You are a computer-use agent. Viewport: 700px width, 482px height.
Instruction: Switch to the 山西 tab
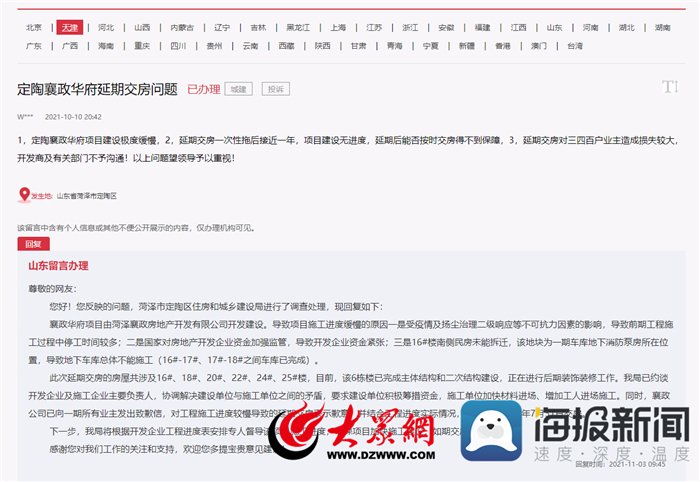142,28
